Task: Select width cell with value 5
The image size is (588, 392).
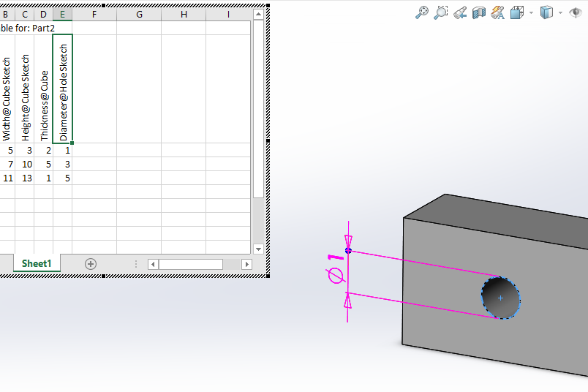Action: (7, 150)
